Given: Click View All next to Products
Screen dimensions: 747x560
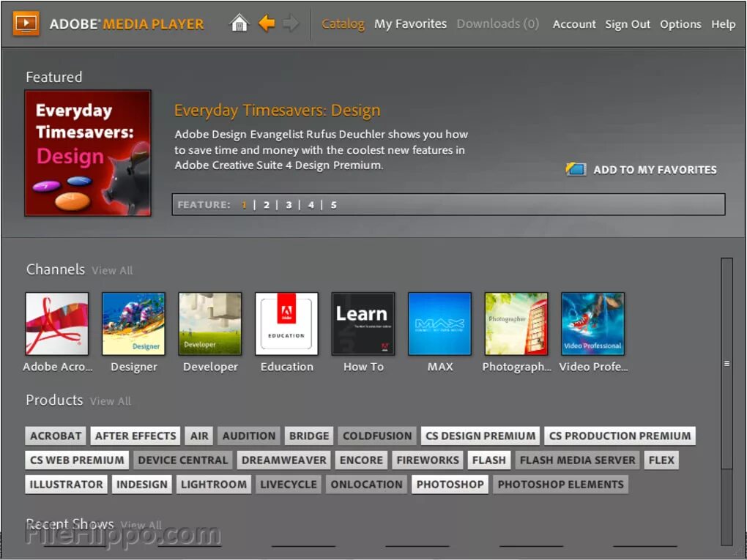Looking at the screenshot, I should pos(110,401).
